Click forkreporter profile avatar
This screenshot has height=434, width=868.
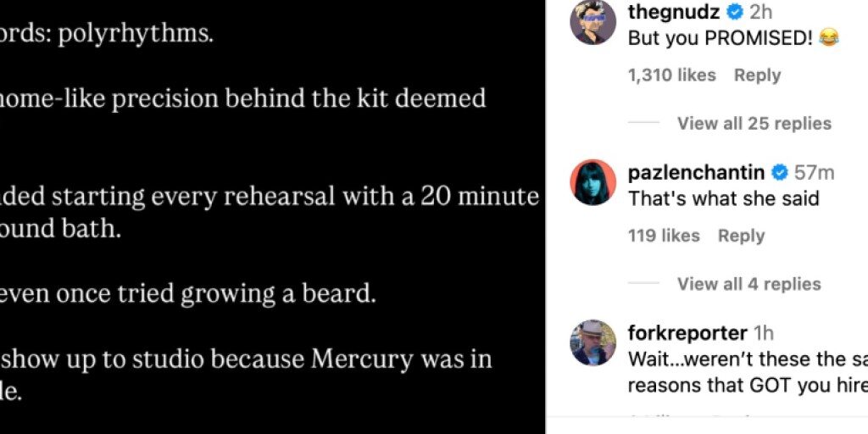tap(593, 342)
